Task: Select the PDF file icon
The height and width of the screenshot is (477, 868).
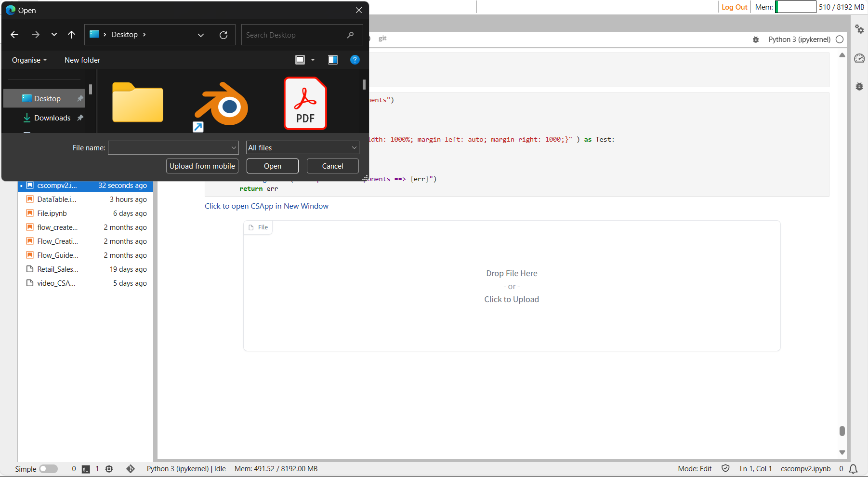Action: pyautogui.click(x=305, y=104)
